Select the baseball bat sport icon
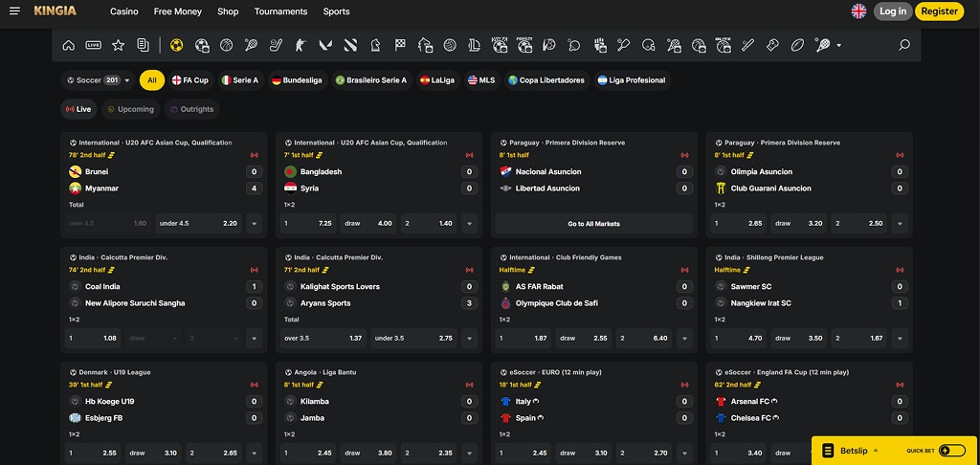This screenshot has width=980, height=465. [748, 45]
